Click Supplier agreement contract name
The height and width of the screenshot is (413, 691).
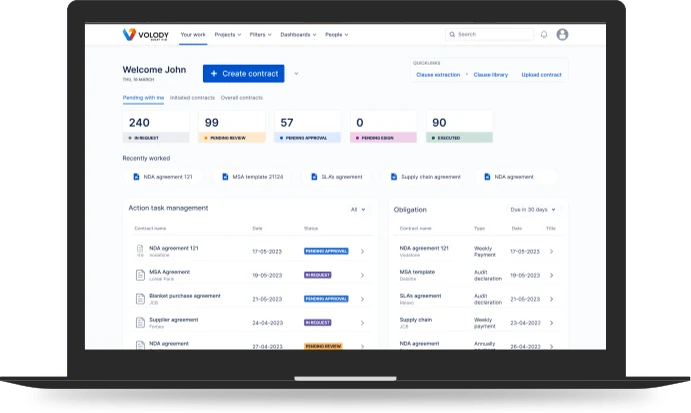[x=174, y=320]
